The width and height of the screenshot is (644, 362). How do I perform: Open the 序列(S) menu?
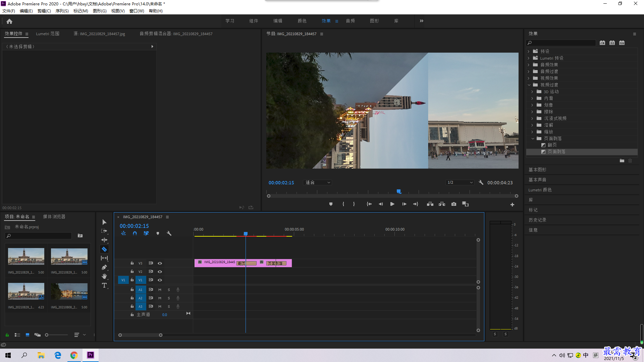(x=62, y=11)
